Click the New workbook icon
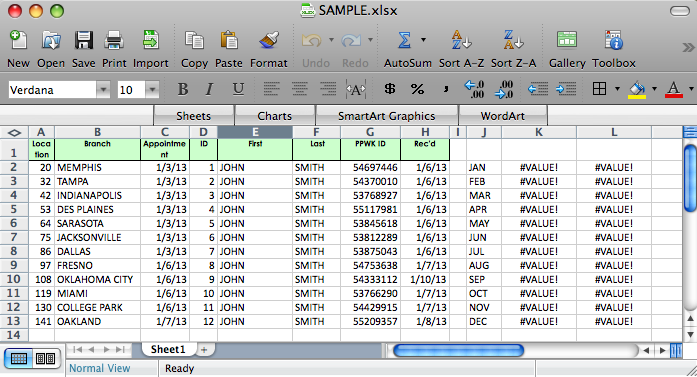The width and height of the screenshot is (697, 377). [x=18, y=41]
